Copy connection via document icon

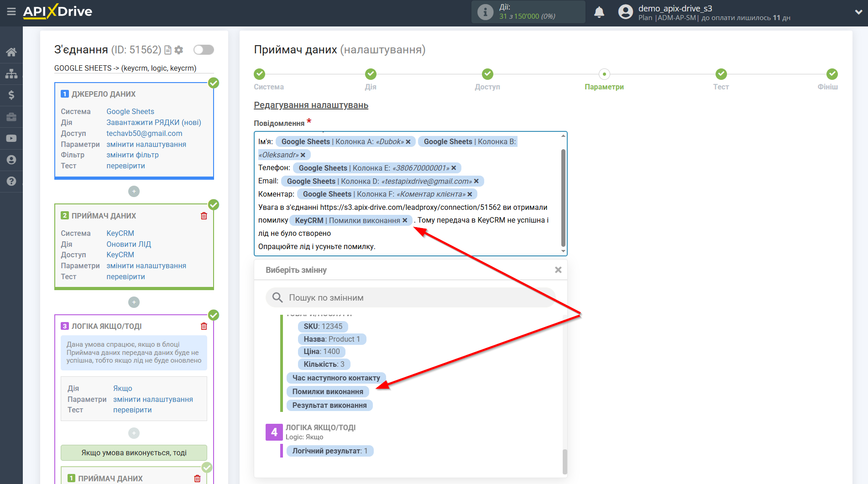(168, 50)
